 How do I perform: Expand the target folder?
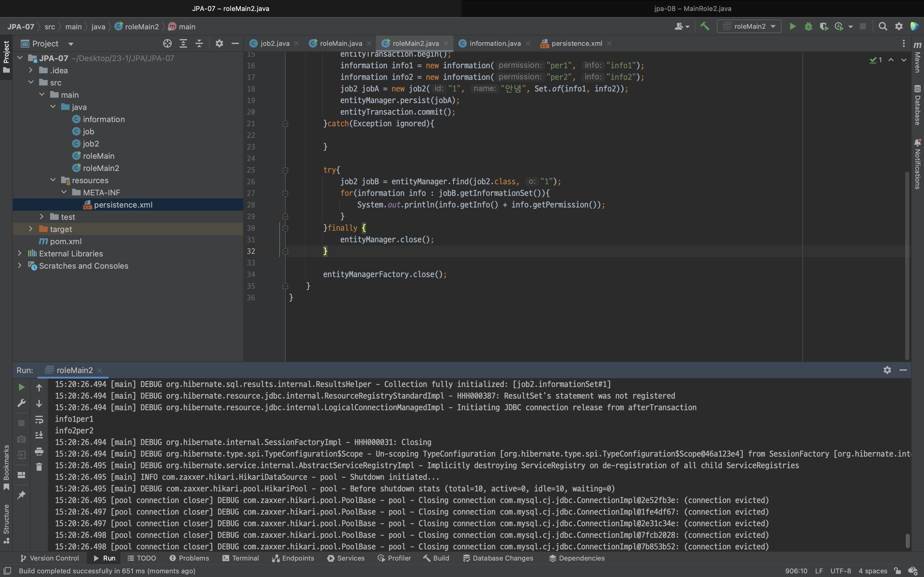(31, 229)
